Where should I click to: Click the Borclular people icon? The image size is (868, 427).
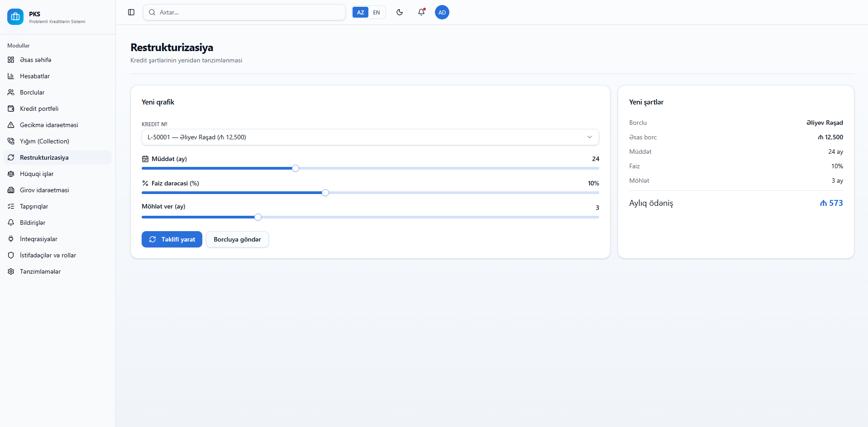11,92
